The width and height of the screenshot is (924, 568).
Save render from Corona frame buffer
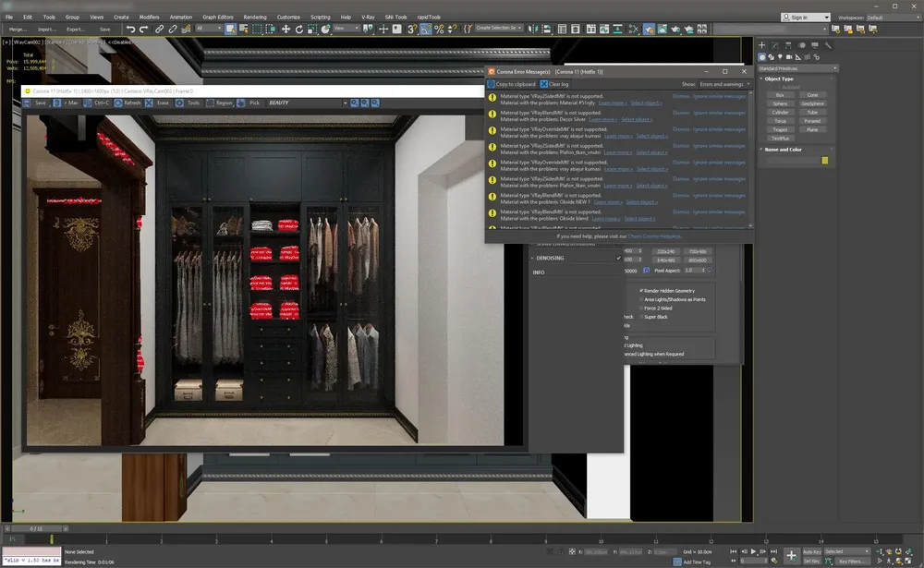(x=35, y=103)
